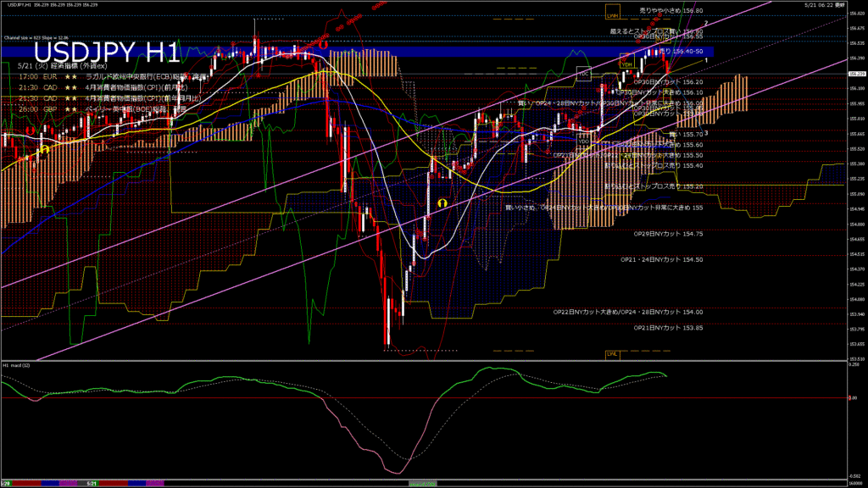
Task: Select the YDC marker box
Action: 583,73
